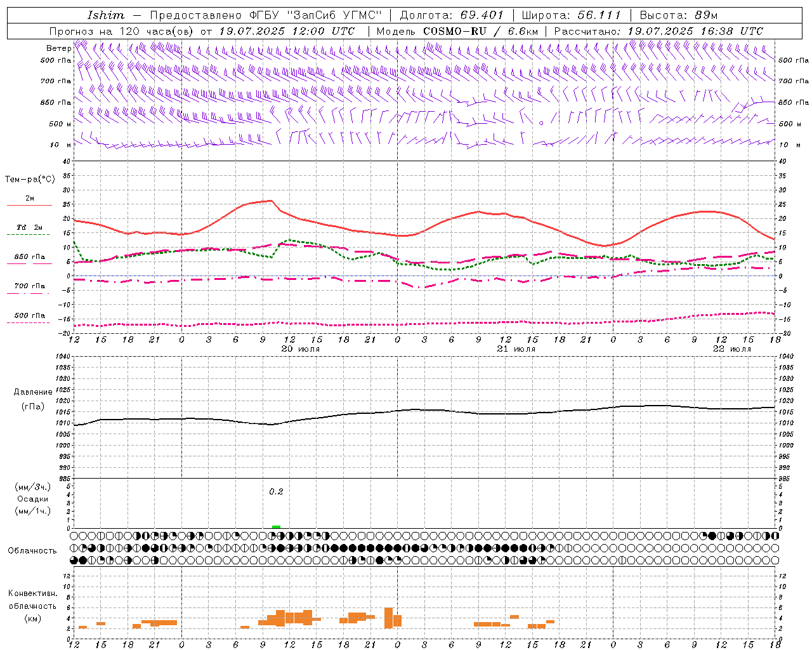Click the "Осадки" precipitation label
The width and height of the screenshot is (812, 650).
(33, 499)
